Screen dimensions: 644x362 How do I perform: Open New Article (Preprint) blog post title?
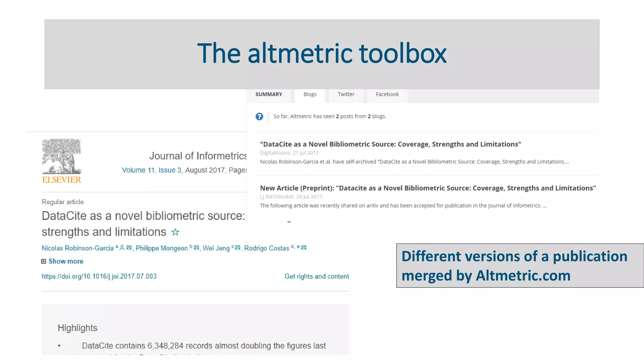pos(428,188)
